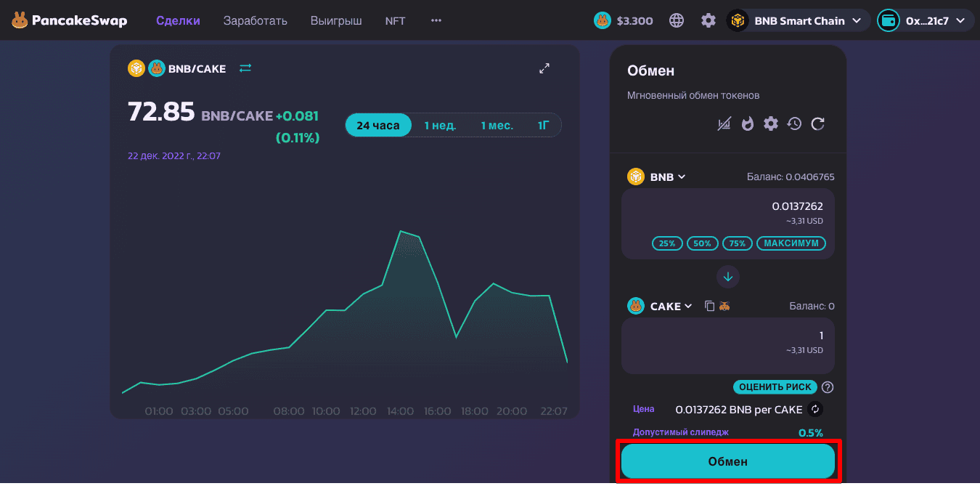Open the PancakeSwap home logo
Image resolution: width=980 pixels, height=486 pixels.
[69, 20]
